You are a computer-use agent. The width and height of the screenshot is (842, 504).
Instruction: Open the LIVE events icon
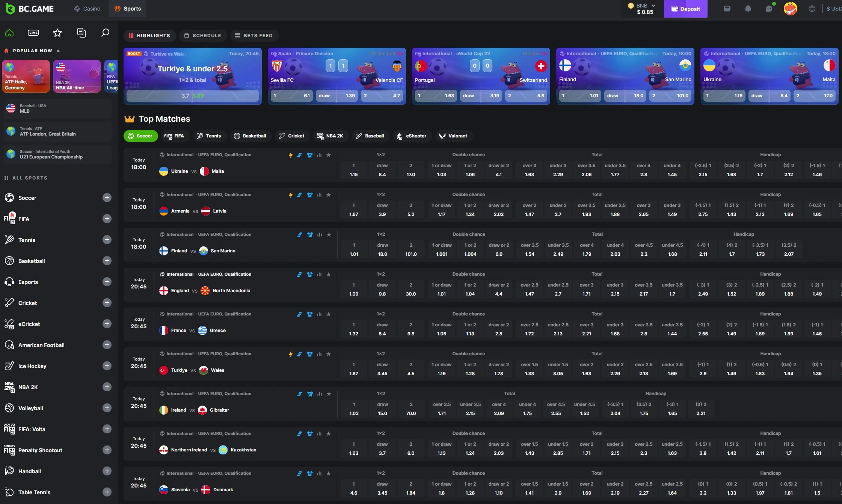pyautogui.click(x=33, y=33)
